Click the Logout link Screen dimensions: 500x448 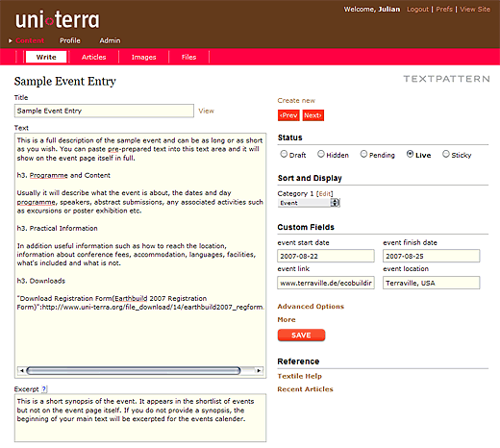417,10
